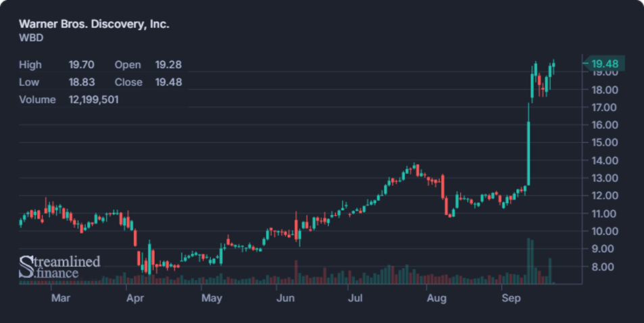This screenshot has height=323, width=644.
Task: Click the 14.00 price axis label
Action: tap(605, 160)
